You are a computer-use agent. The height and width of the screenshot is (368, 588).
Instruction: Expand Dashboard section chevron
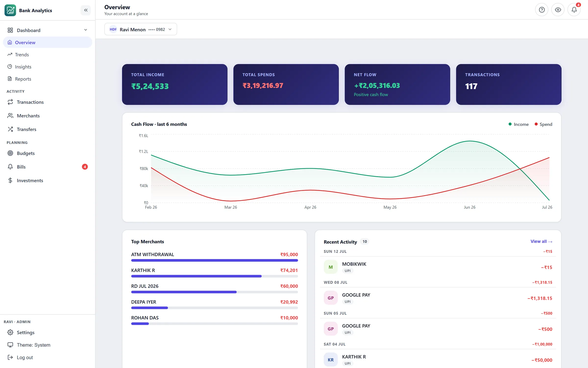(86, 30)
